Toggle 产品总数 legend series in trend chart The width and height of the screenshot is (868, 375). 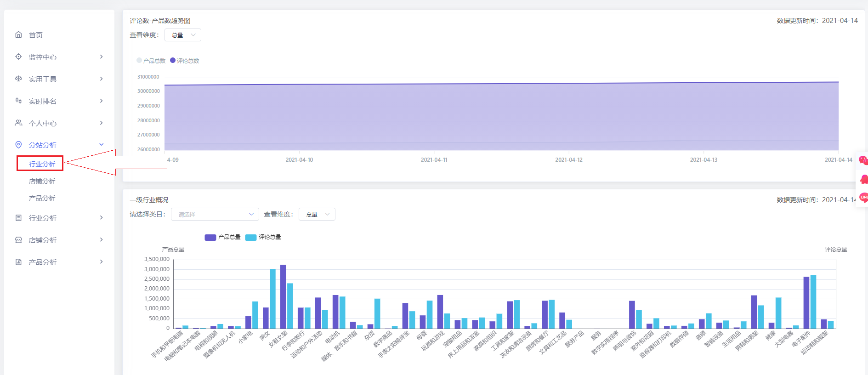pos(151,61)
